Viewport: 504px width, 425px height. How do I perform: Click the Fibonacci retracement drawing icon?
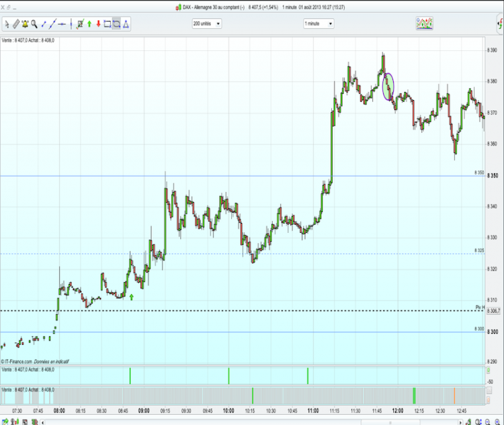pyautogui.click(x=80, y=23)
